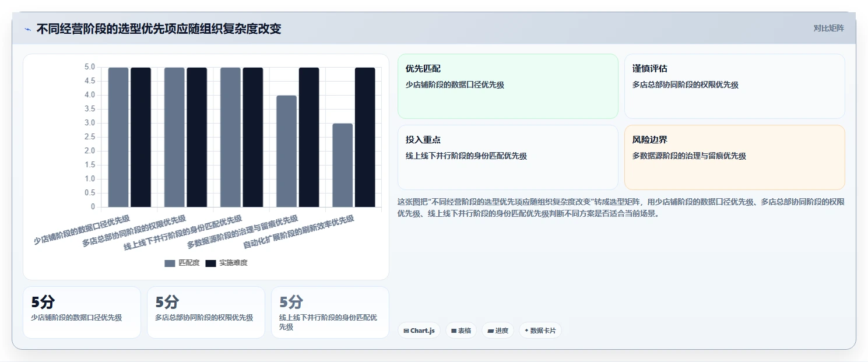The image size is (868, 362).
Task: Click the 数据卡片 chip icon
Action: coord(526,331)
